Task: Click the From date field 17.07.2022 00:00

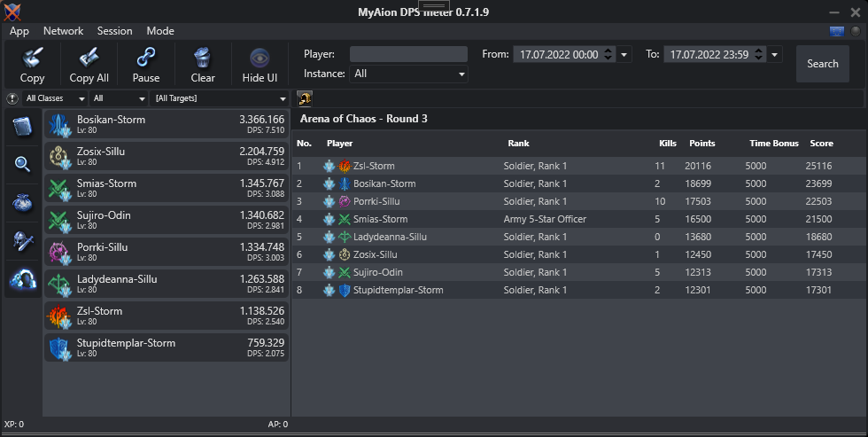Action: pos(558,55)
